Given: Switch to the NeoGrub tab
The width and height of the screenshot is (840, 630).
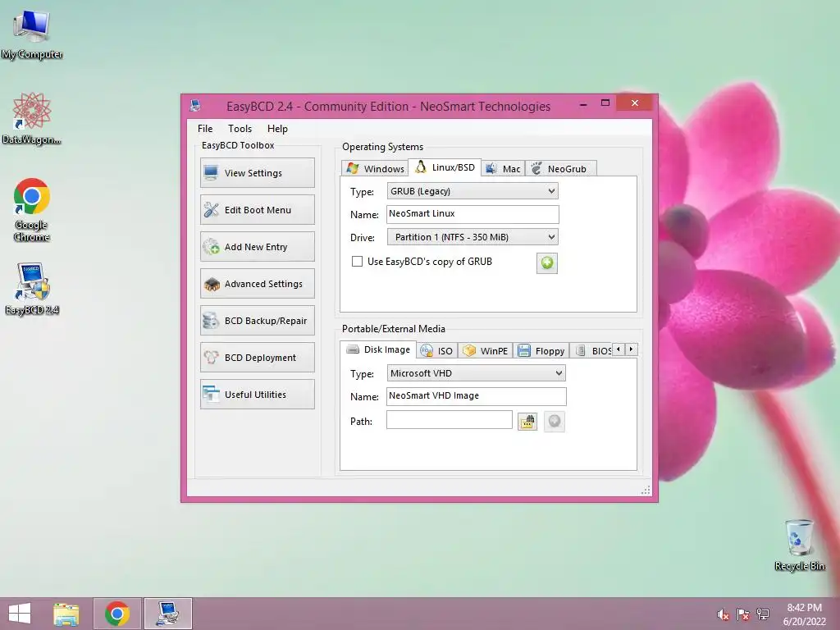Looking at the screenshot, I should pyautogui.click(x=560, y=168).
